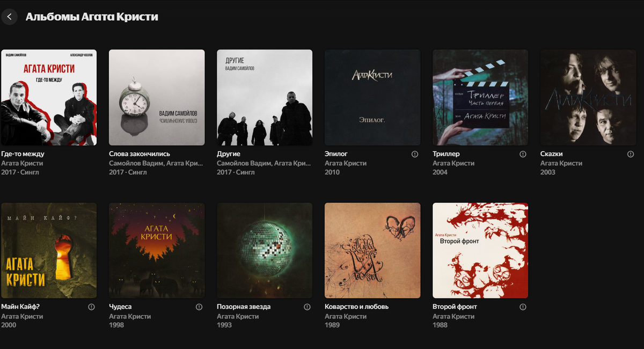Viewport: 644px width, 349px height.
Task: Click explicit icon beside Майн Кайф?
Action: click(x=91, y=307)
